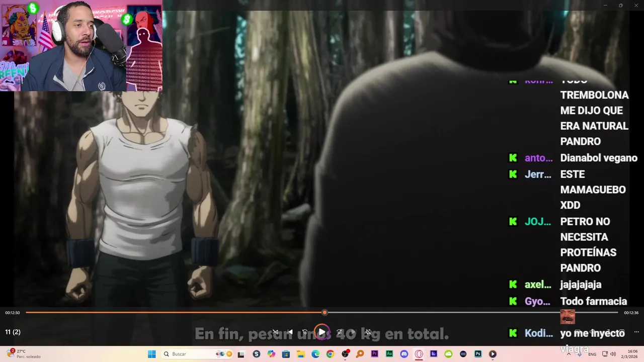This screenshot has width=644, height=362.
Task: Click the remaining time 00:12:36
Action: [631, 313]
